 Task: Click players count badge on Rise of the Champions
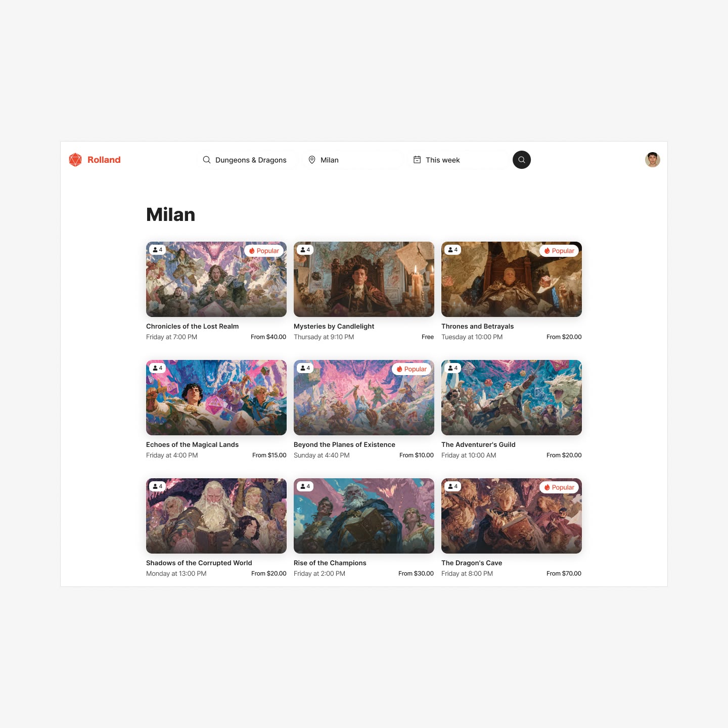[305, 486]
